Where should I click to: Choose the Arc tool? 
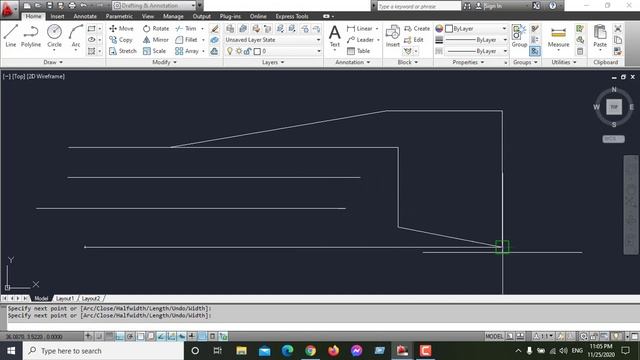tap(76, 36)
